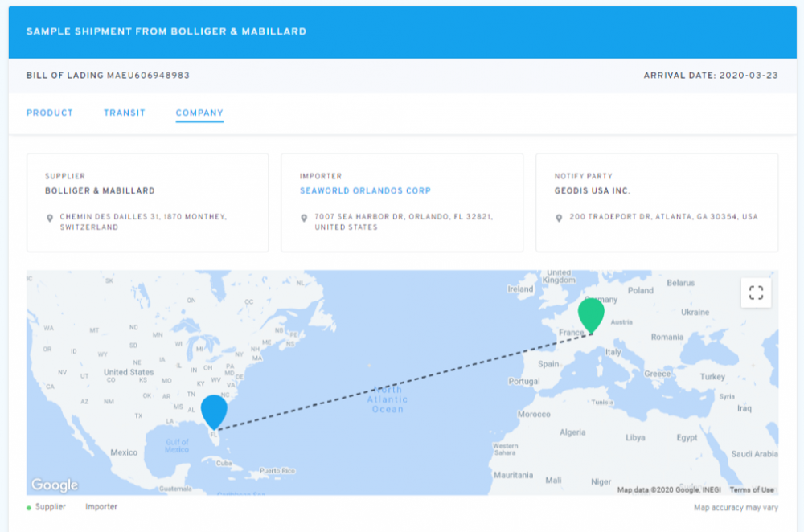Click the location pin beside the Atlanta address

(x=559, y=218)
